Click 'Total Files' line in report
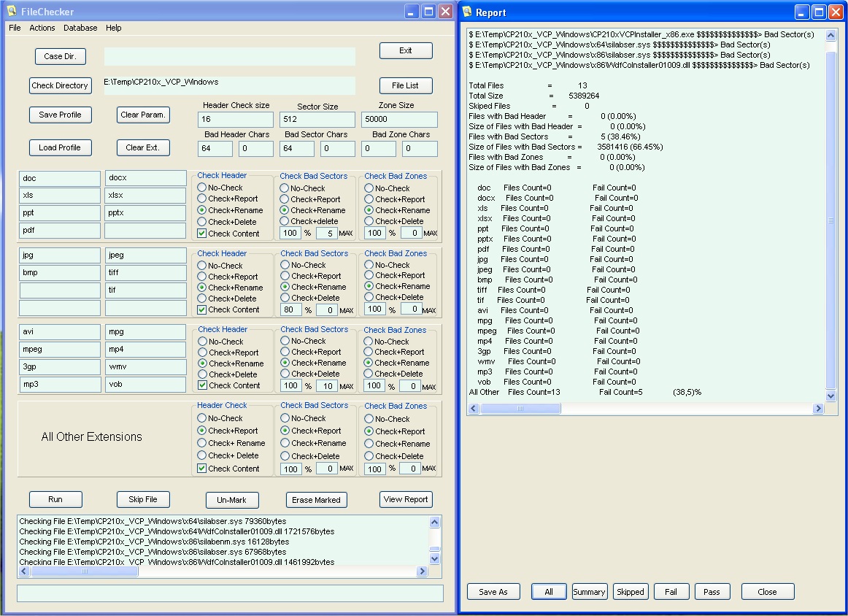This screenshot has width=848, height=616. click(528, 85)
